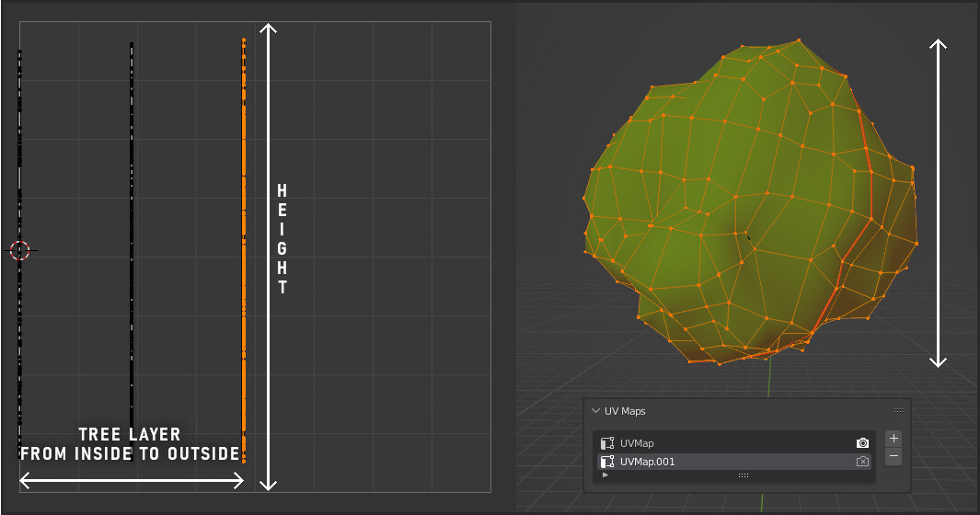This screenshot has height=515, width=980.
Task: Click the UV list resize handle
Action: 743,475
